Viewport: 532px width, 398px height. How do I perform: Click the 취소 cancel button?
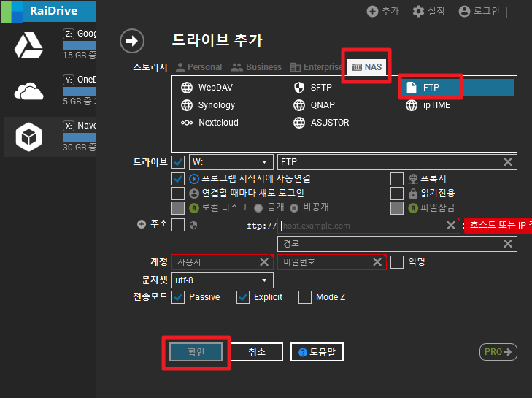pyautogui.click(x=257, y=352)
